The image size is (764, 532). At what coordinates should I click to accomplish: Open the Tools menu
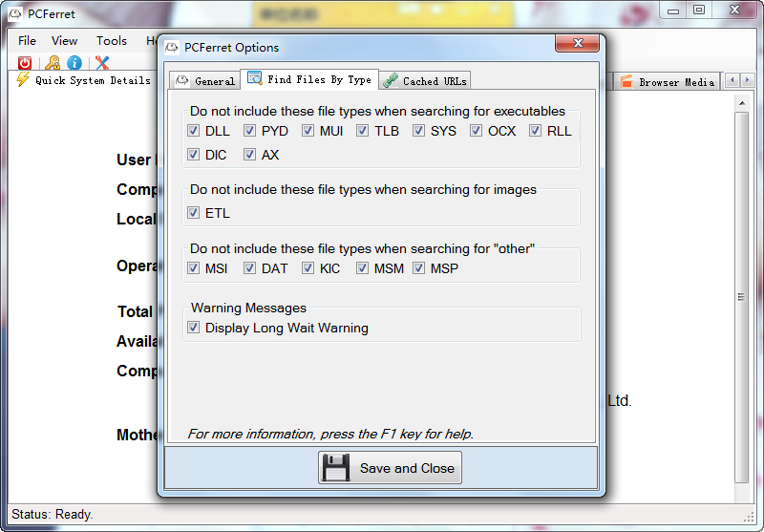pos(111,41)
